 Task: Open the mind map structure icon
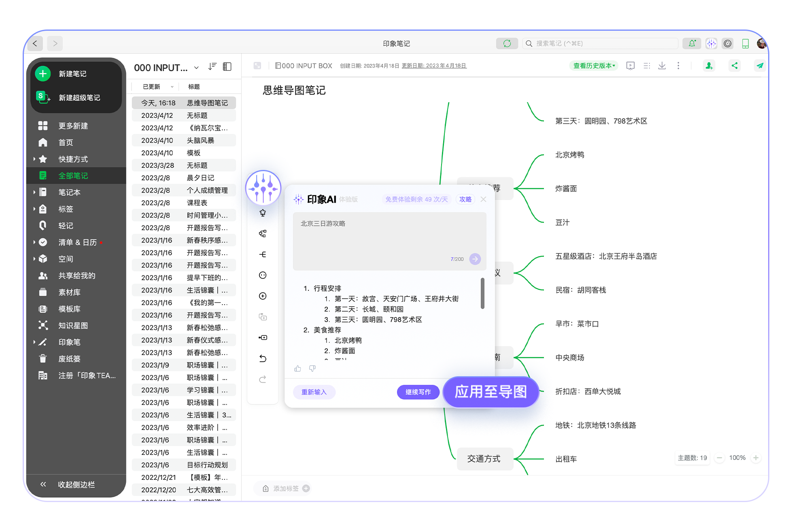tap(263, 233)
